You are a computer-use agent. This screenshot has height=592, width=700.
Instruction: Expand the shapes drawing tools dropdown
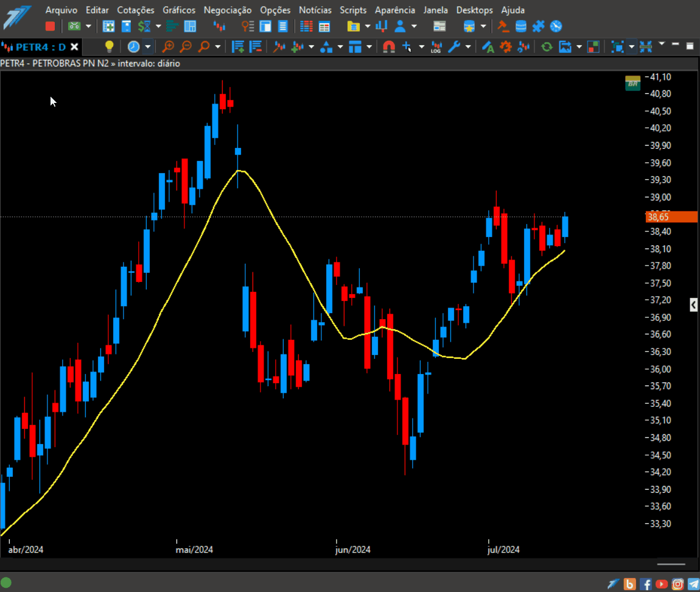click(x=340, y=46)
